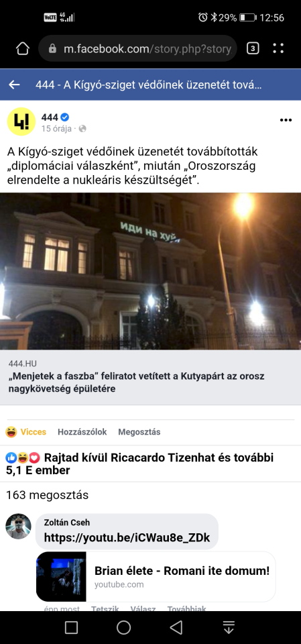Open the 444.hu article link headline
Image resolution: width=301 pixels, height=644 pixels.
tap(136, 382)
